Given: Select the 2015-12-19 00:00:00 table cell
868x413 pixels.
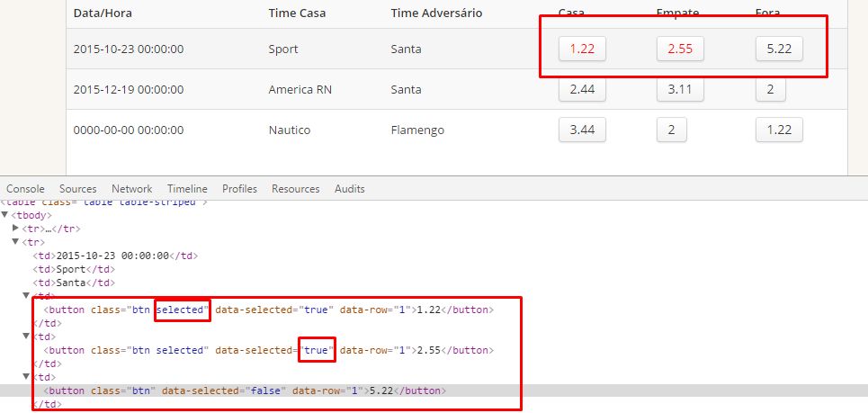Looking at the screenshot, I should [x=129, y=90].
